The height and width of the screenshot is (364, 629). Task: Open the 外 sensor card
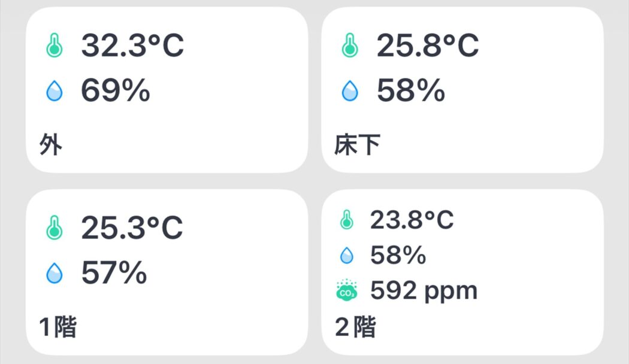point(167,90)
